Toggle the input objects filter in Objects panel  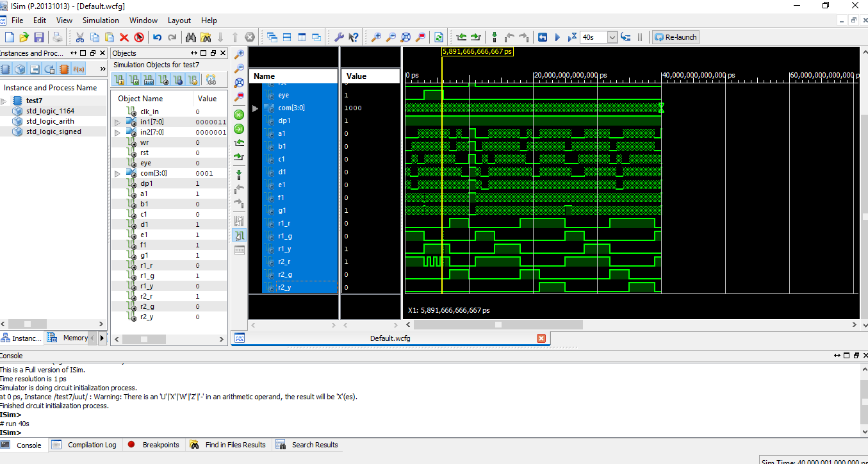click(120, 78)
